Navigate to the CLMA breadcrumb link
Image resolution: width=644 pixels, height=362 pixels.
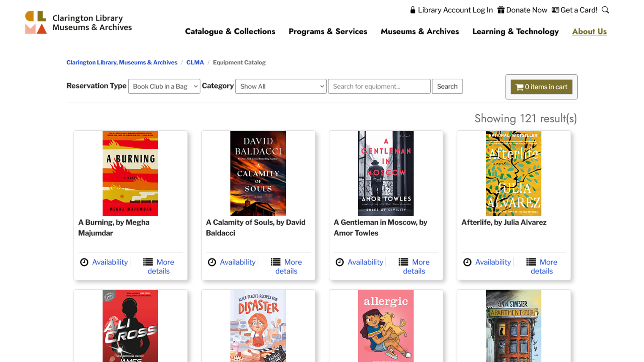pos(195,63)
